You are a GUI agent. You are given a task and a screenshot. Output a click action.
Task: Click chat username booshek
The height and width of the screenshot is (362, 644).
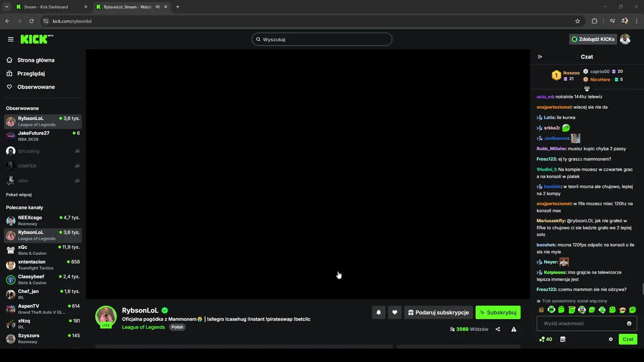(546, 245)
